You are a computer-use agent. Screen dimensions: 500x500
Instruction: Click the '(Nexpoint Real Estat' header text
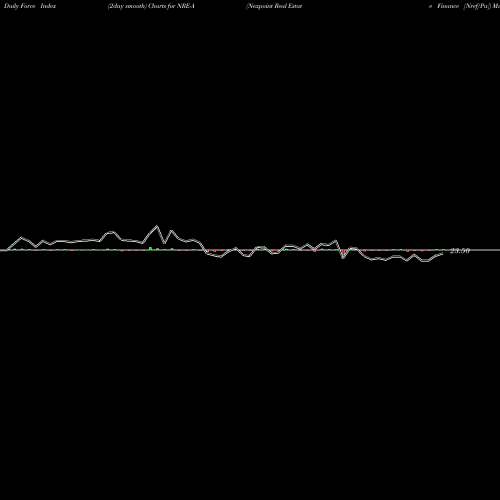point(274,6)
